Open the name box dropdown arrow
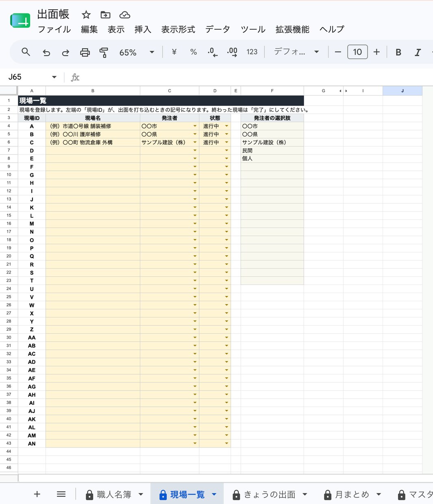 pos(54,77)
